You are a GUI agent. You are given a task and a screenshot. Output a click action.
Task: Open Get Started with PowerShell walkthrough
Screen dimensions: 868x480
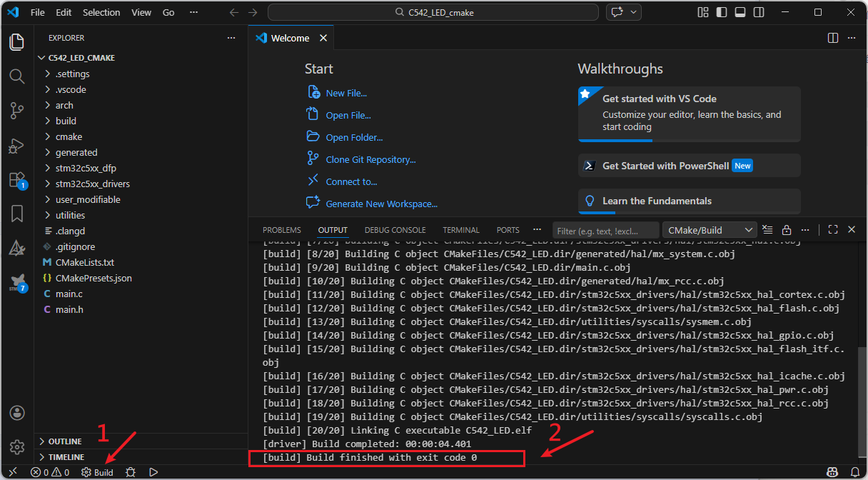tap(689, 165)
